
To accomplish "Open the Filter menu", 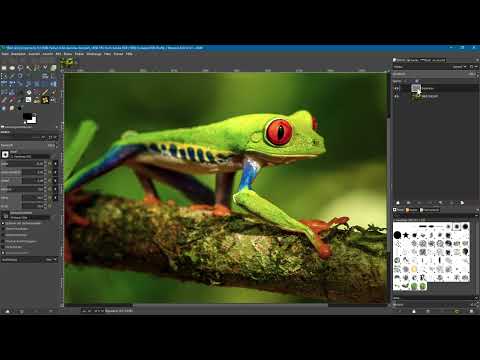I will click(x=107, y=54).
